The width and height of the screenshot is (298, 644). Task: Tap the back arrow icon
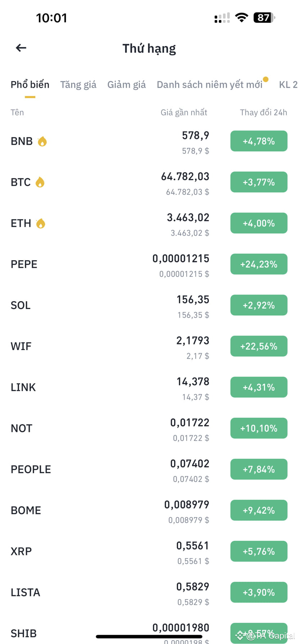point(21,48)
